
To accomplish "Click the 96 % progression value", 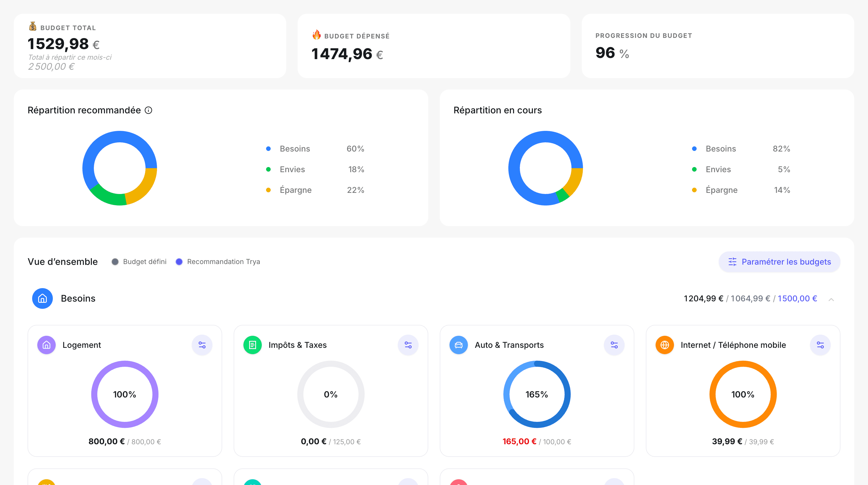I will tap(612, 53).
